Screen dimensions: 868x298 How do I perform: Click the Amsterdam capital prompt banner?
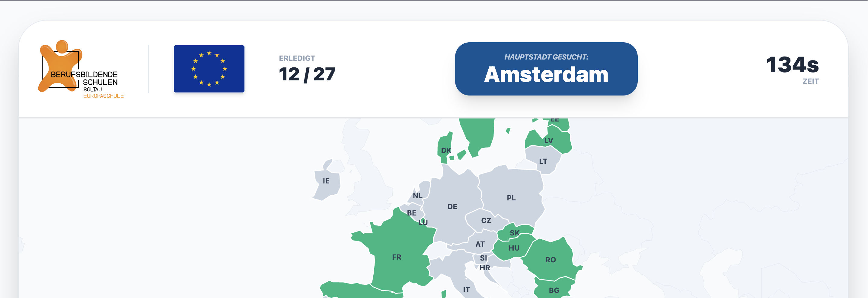(x=546, y=69)
